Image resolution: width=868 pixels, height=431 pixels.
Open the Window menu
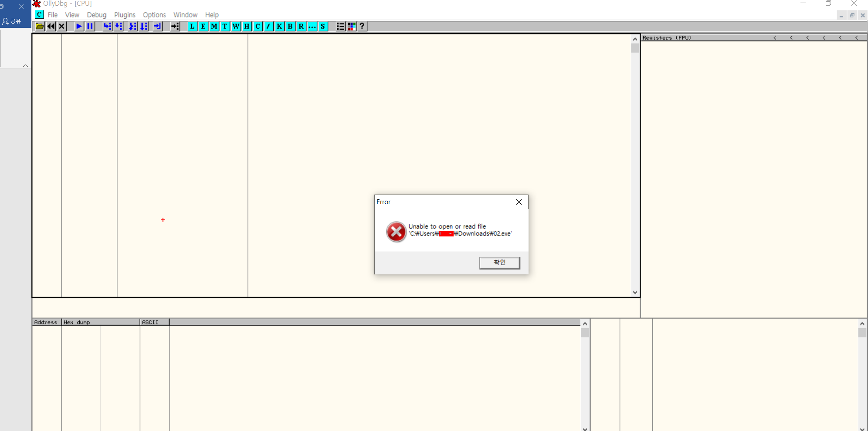pos(185,15)
